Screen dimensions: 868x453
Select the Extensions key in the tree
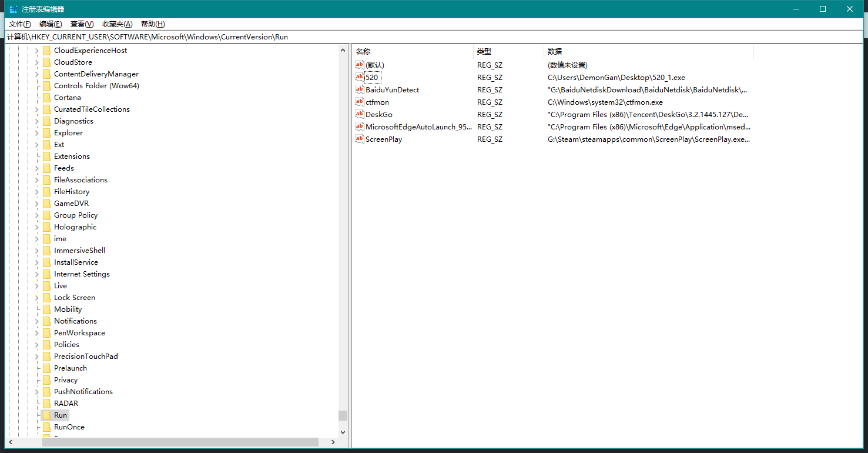[x=72, y=156]
